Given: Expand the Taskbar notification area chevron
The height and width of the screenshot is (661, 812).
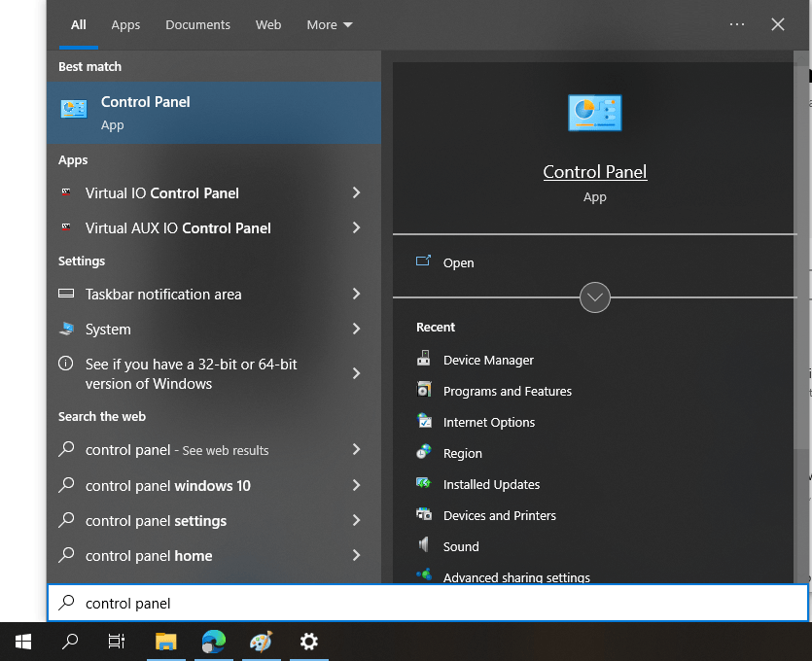Looking at the screenshot, I should tap(356, 294).
